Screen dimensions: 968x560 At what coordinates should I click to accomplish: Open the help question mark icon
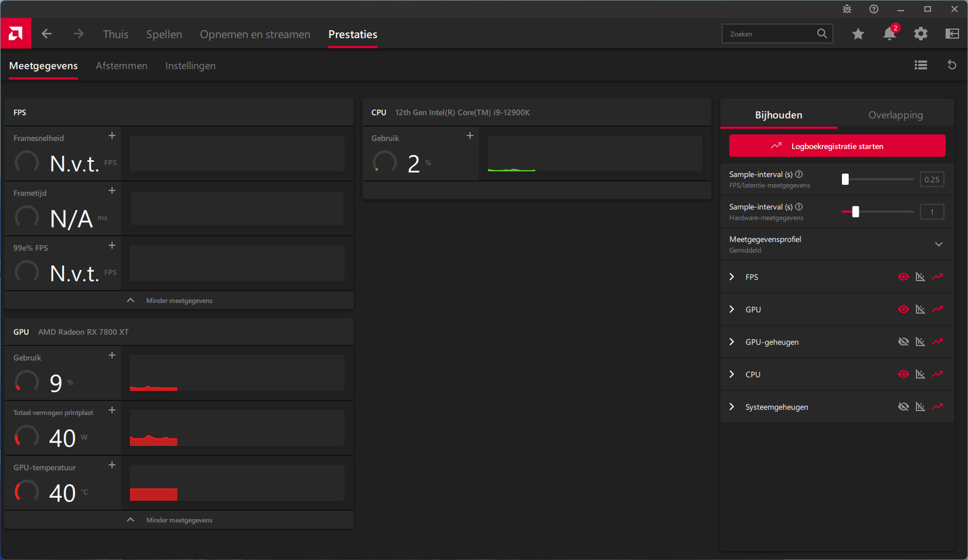click(x=874, y=9)
